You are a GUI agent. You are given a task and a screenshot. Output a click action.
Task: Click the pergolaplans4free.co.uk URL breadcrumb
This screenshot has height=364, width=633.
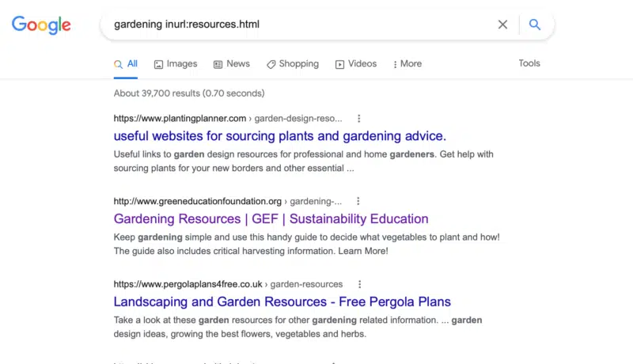click(x=228, y=285)
